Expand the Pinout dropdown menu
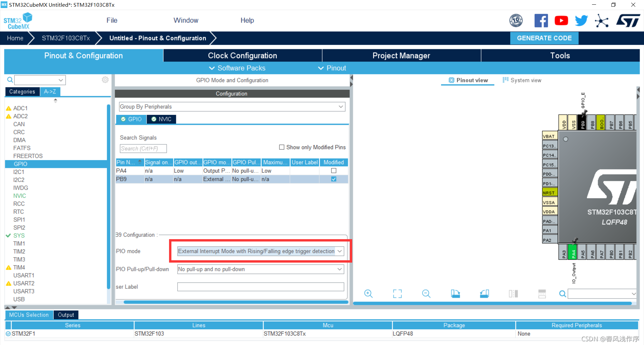Screen dimensions: 644x345 [x=332, y=68]
